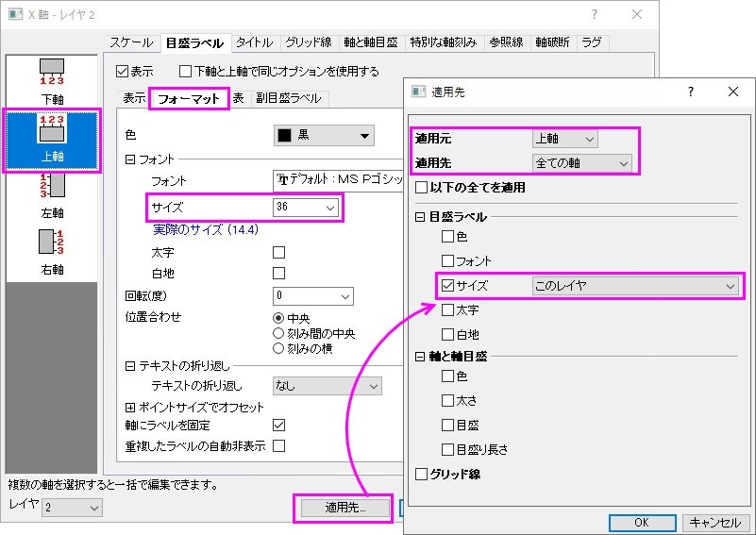Check 太字 in 適用先 dialog

(447, 309)
